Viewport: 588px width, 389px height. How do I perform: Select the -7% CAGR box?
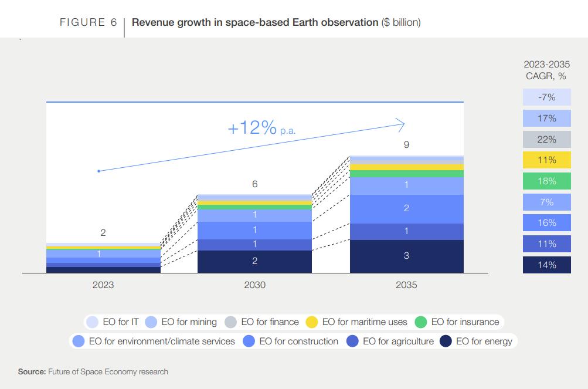(x=547, y=97)
